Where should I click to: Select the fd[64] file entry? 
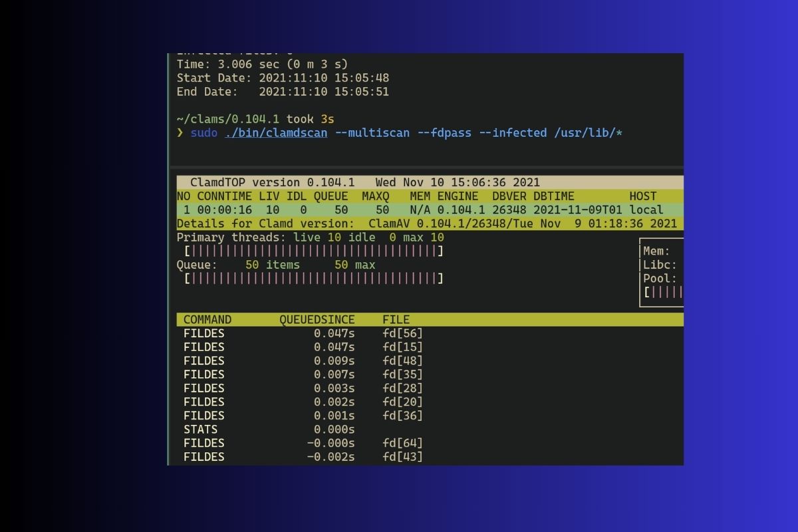(402, 443)
